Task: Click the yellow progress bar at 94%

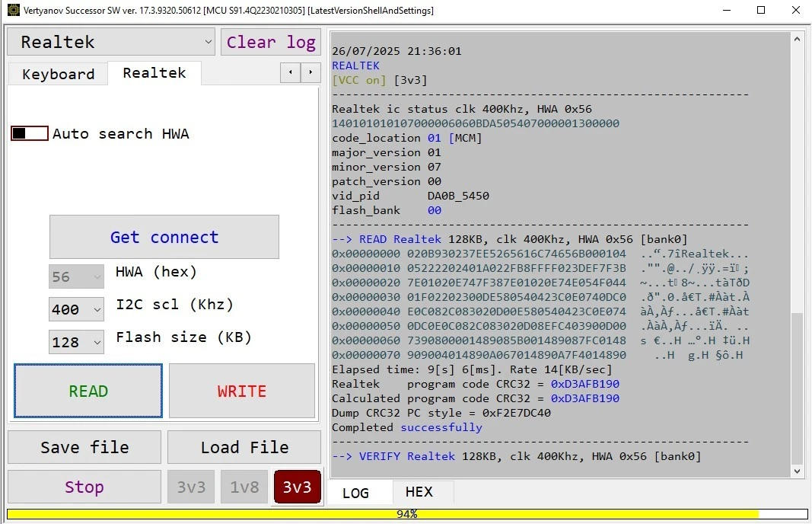Action: (x=406, y=514)
